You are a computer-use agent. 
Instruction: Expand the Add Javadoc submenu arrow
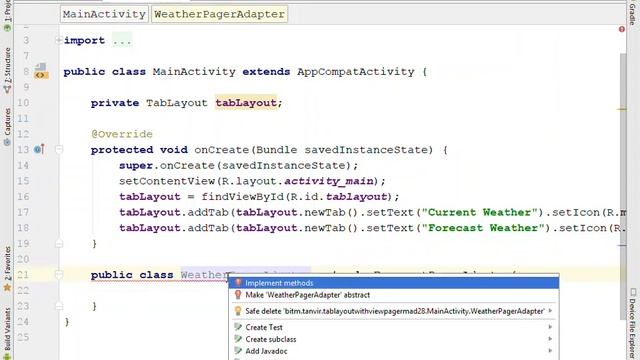[551, 351]
